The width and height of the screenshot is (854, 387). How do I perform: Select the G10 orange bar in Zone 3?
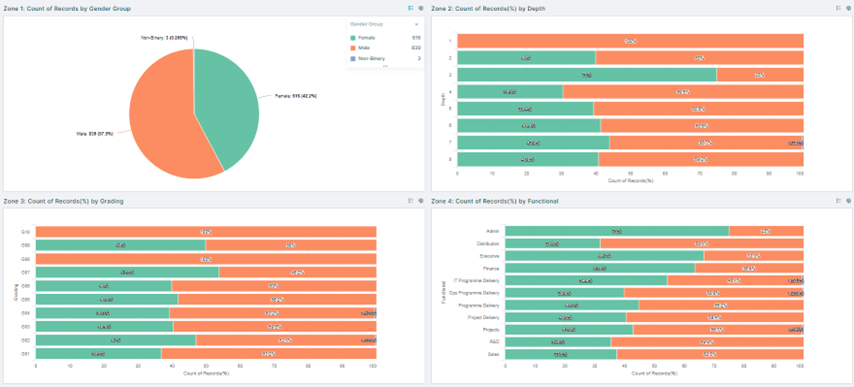click(206, 232)
